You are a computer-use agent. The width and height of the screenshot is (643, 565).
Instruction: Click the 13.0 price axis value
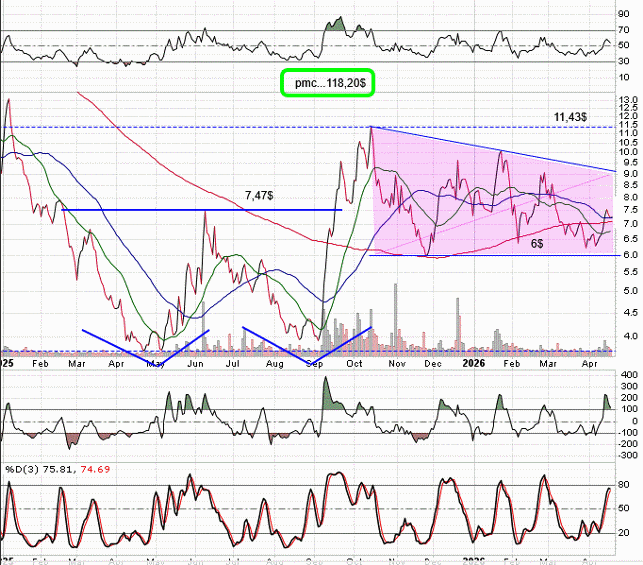pos(627,100)
